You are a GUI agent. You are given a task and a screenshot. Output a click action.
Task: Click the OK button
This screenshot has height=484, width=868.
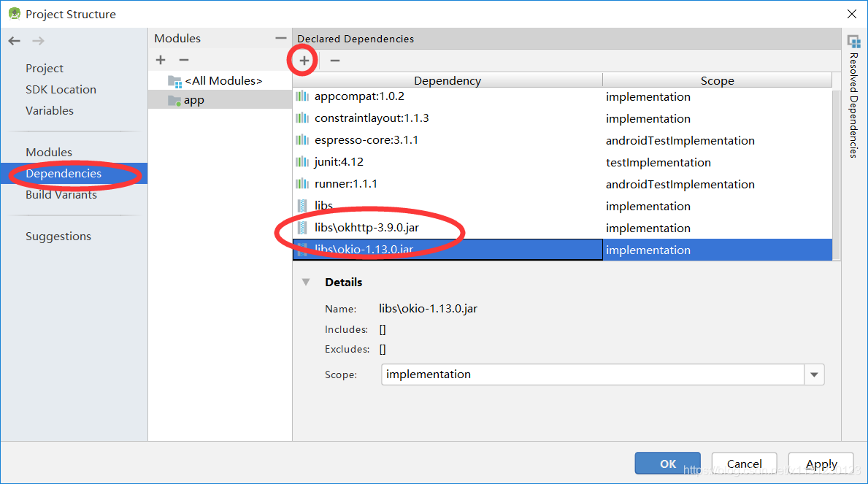[x=667, y=464]
